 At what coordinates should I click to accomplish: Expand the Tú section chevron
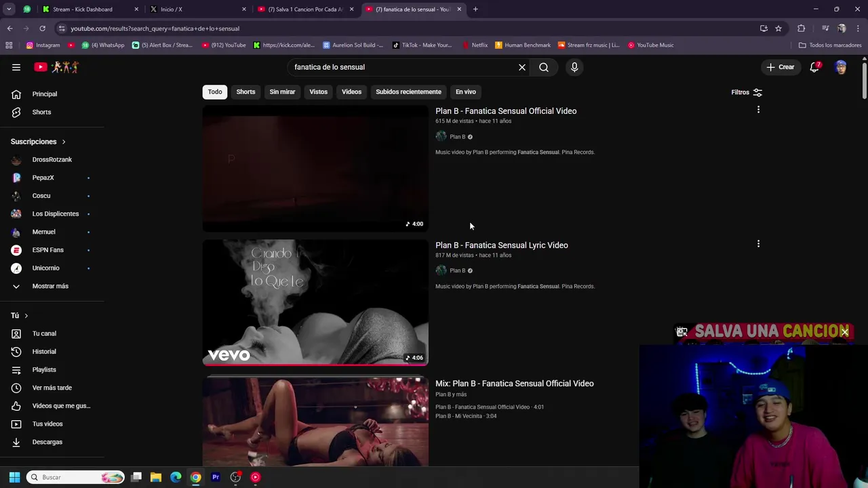(x=26, y=316)
